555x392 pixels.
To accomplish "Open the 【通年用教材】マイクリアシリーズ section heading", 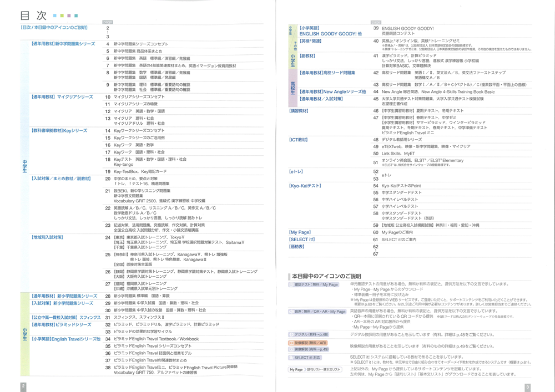I will click(x=62, y=97).
